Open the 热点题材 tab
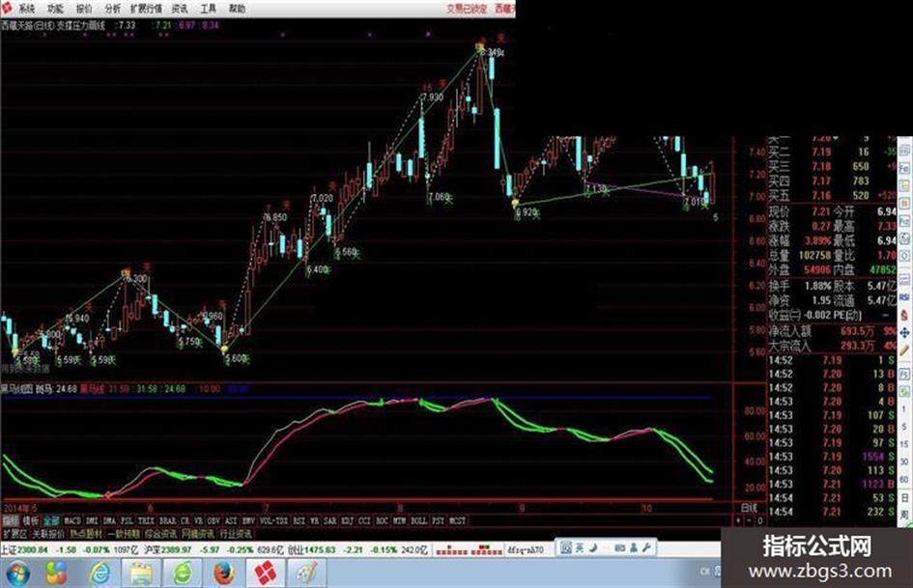This screenshot has height=588, width=913. (x=86, y=533)
